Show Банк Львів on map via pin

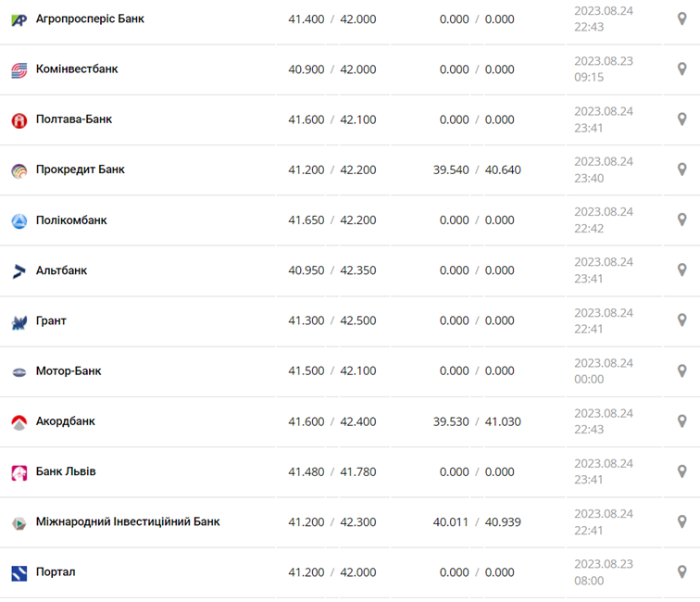pyautogui.click(x=681, y=471)
